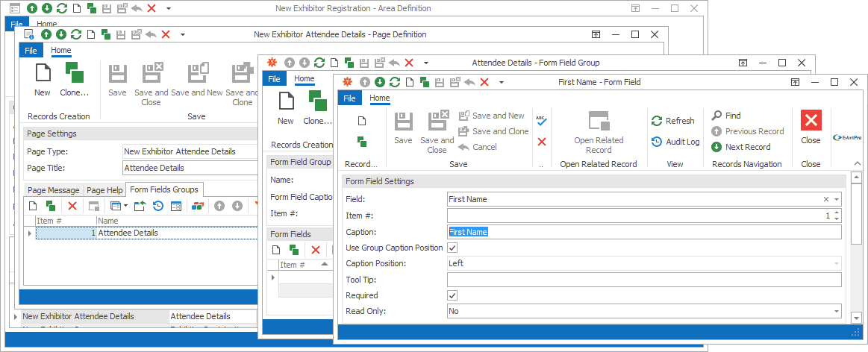Click small green clone icon in Form Field ribbon
The width and height of the screenshot is (868, 352).
pos(362,142)
